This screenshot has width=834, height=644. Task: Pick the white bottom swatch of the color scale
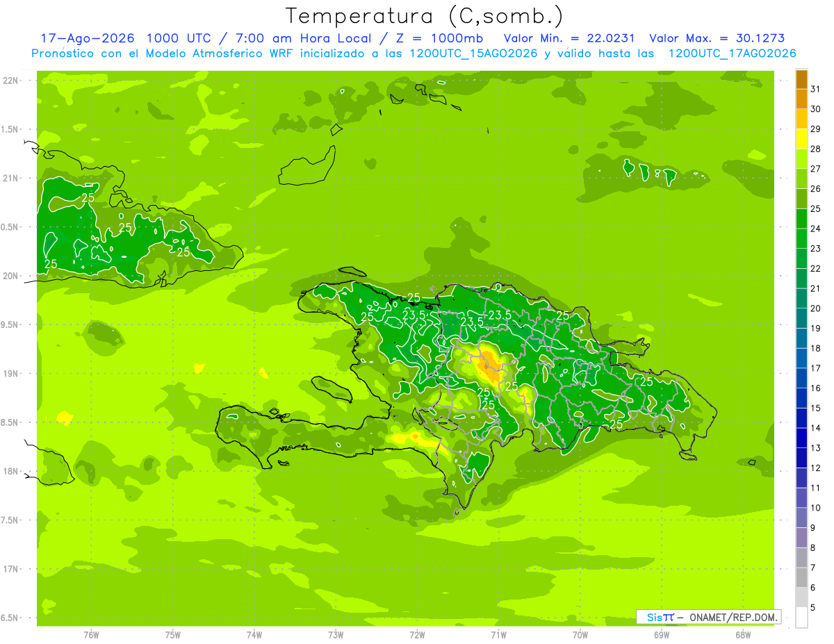click(x=801, y=618)
